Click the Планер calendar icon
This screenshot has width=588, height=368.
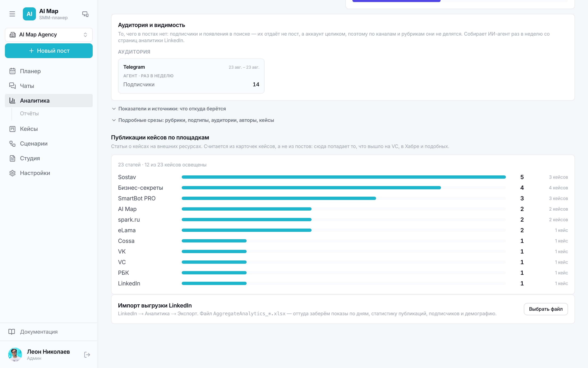(12, 71)
